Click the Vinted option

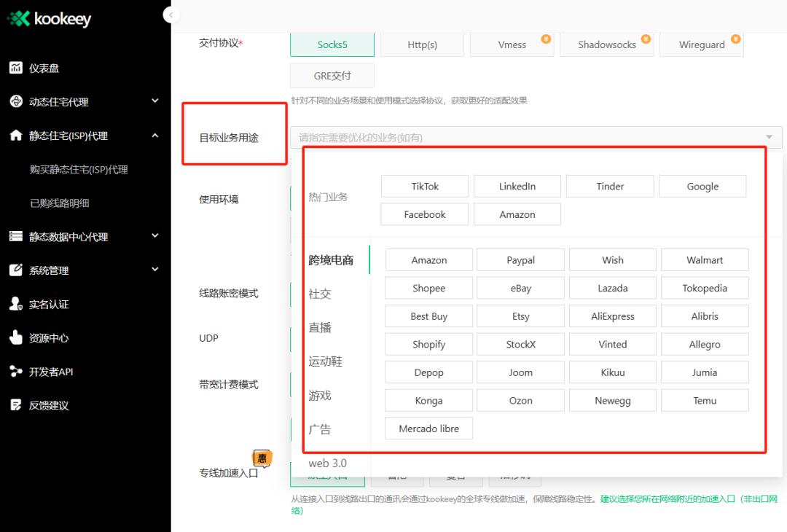(x=613, y=344)
